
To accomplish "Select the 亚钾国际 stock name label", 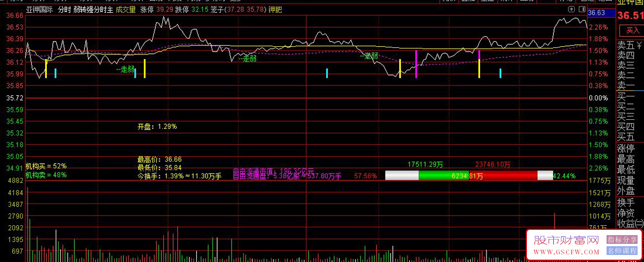I will [x=40, y=10].
